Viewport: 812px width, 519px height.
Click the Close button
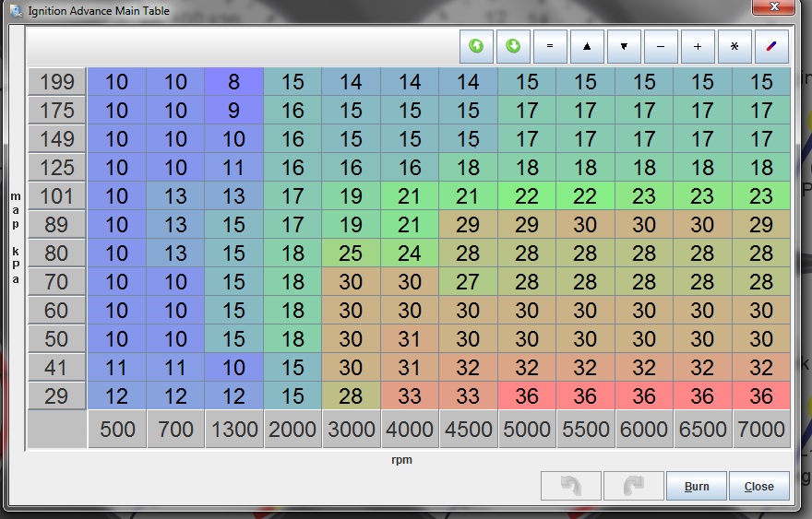(759, 486)
